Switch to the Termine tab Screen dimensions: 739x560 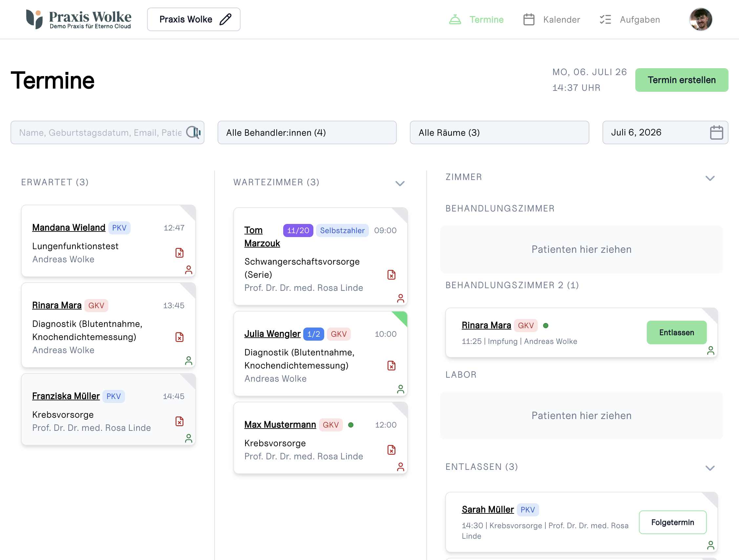[x=476, y=19]
